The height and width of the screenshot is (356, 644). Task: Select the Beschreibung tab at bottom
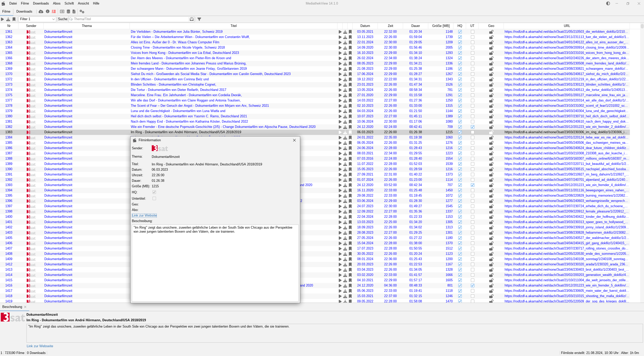click(x=12, y=307)
